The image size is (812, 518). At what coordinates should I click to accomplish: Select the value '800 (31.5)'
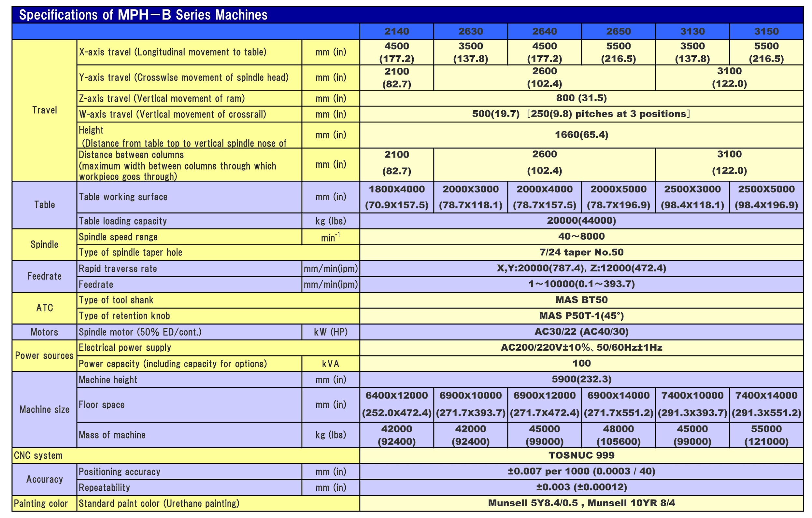coord(581,98)
